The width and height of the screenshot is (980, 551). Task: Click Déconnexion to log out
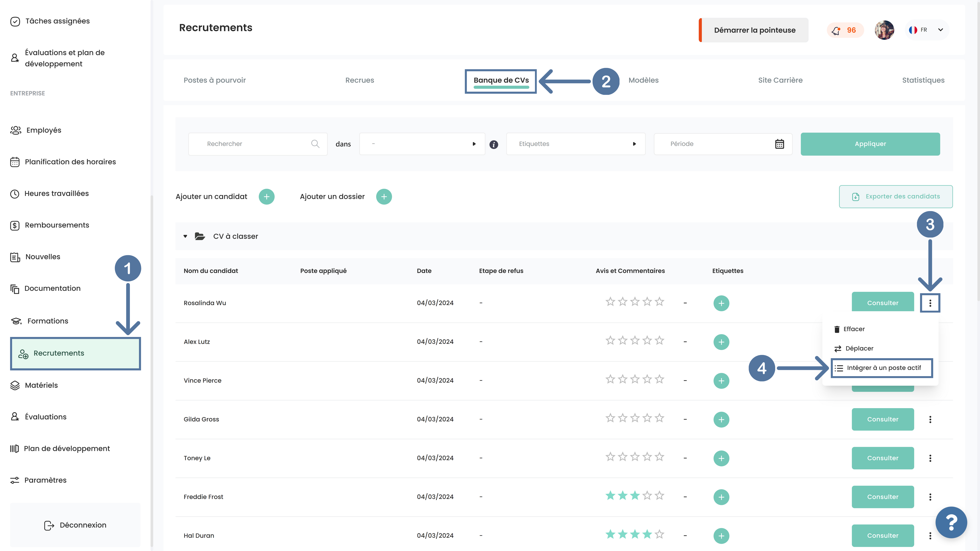[x=75, y=525]
